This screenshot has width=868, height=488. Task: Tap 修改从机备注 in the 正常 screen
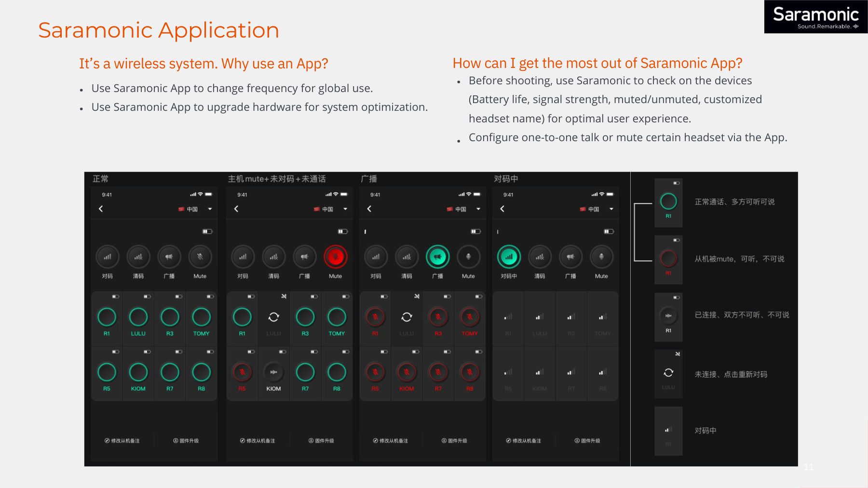[x=122, y=441]
